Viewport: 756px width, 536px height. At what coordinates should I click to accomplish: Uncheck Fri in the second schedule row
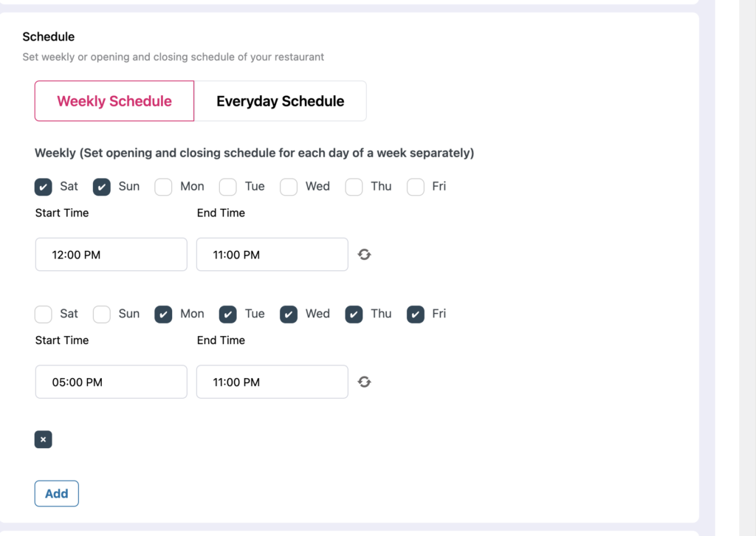(416, 315)
